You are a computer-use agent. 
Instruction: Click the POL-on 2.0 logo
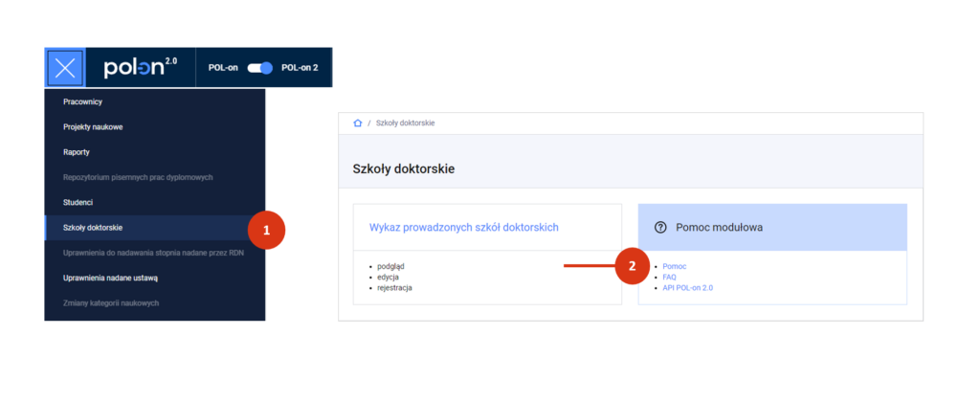click(x=141, y=68)
